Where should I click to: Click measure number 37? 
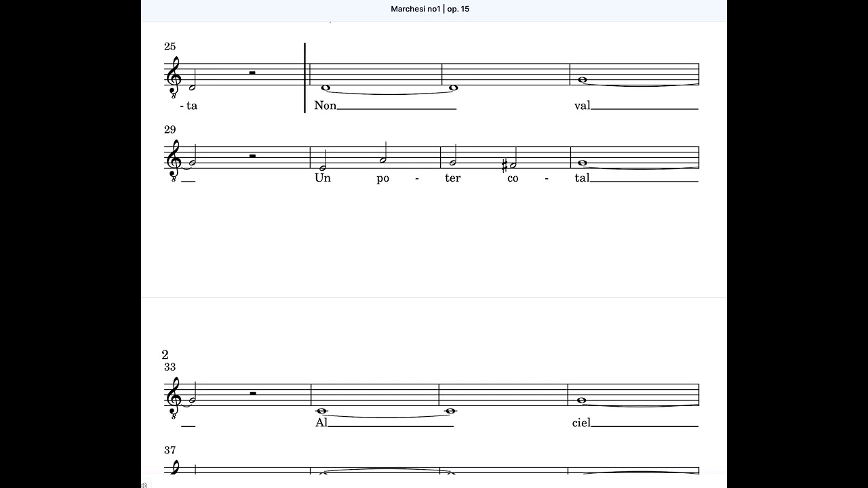(x=170, y=450)
